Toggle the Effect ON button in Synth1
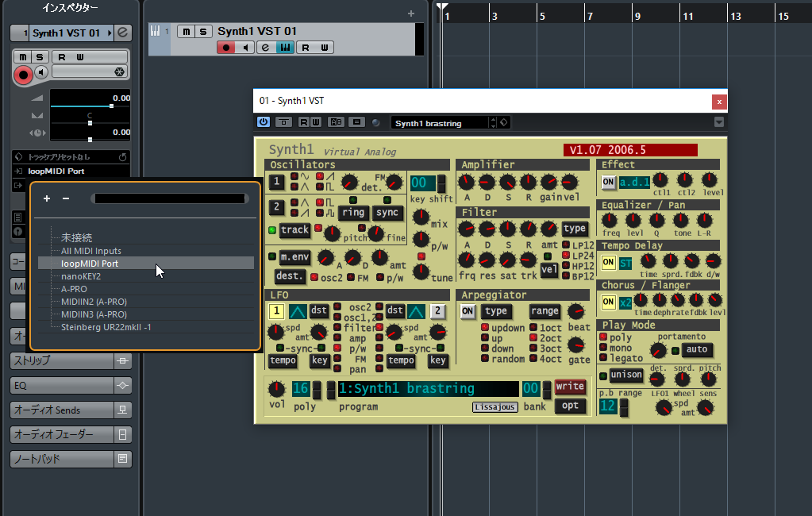This screenshot has width=812, height=516. [x=608, y=183]
